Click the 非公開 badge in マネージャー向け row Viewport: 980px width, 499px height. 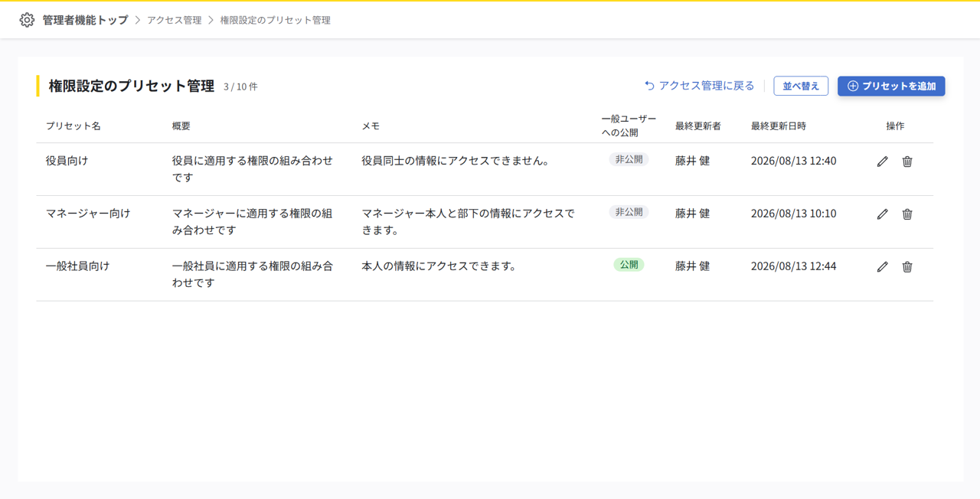[629, 212]
